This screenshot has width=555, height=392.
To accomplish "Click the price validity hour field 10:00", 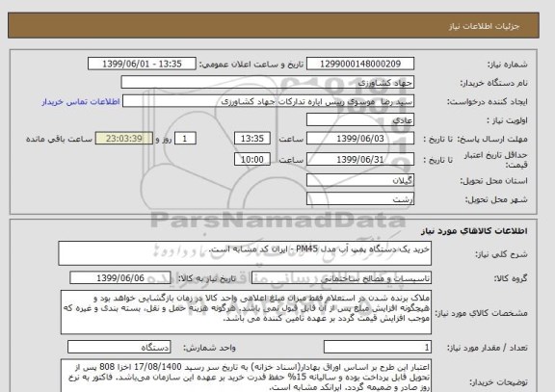I will (x=252, y=160).
